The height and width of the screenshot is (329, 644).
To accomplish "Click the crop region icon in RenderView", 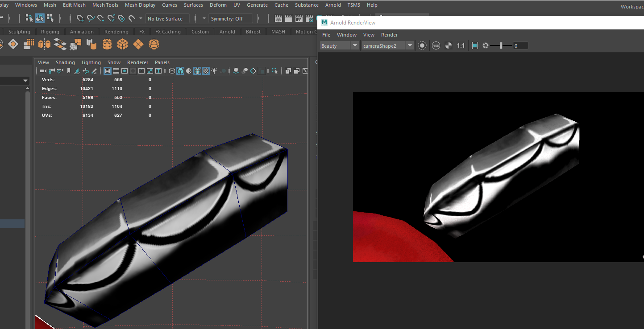I will (x=474, y=45).
